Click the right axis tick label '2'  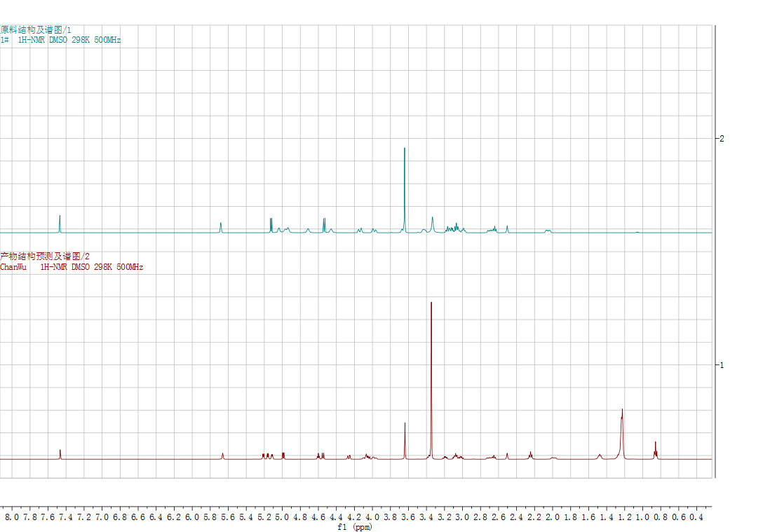point(722,139)
